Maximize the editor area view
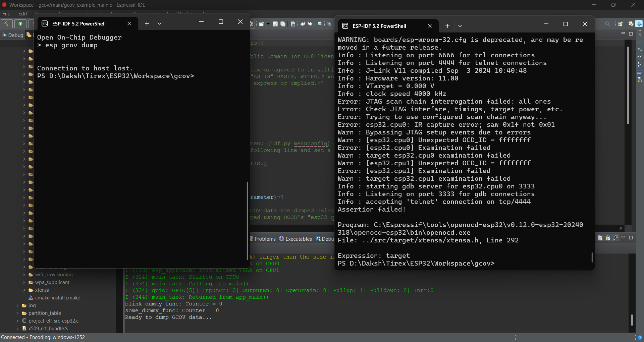The height and width of the screenshot is (342, 644). click(x=631, y=34)
